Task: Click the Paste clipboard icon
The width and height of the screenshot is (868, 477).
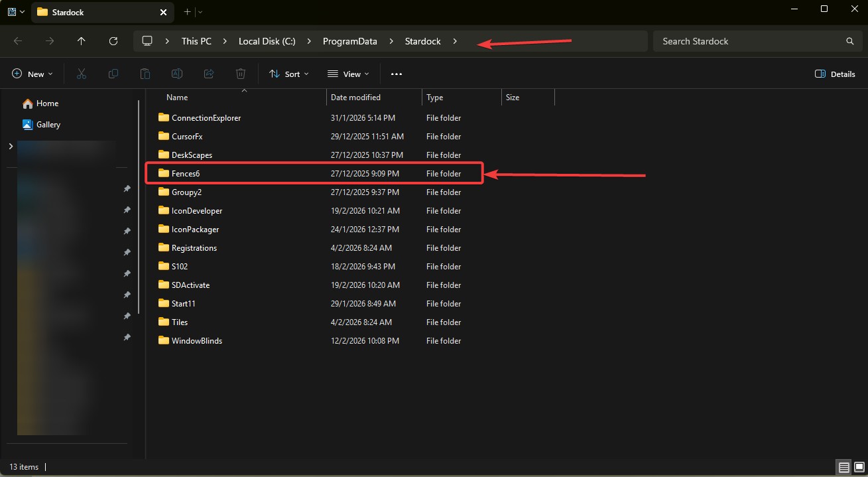Action: 145,74
